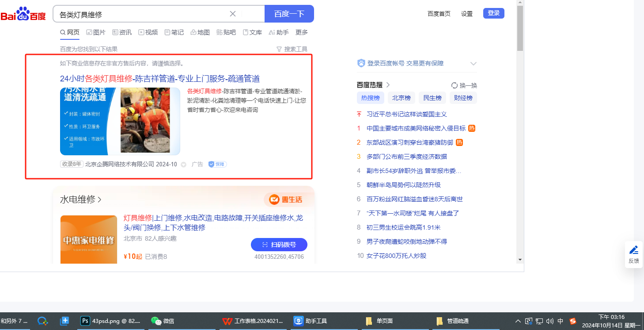Click the network icon in the system tray
Viewport: 644px width, 330px height.
[539, 321]
